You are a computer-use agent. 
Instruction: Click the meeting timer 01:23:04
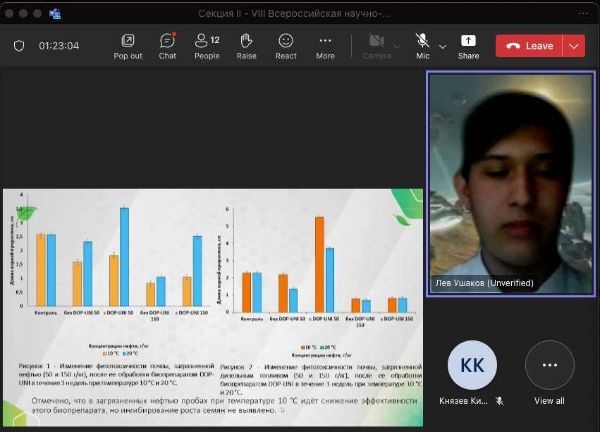(58, 46)
